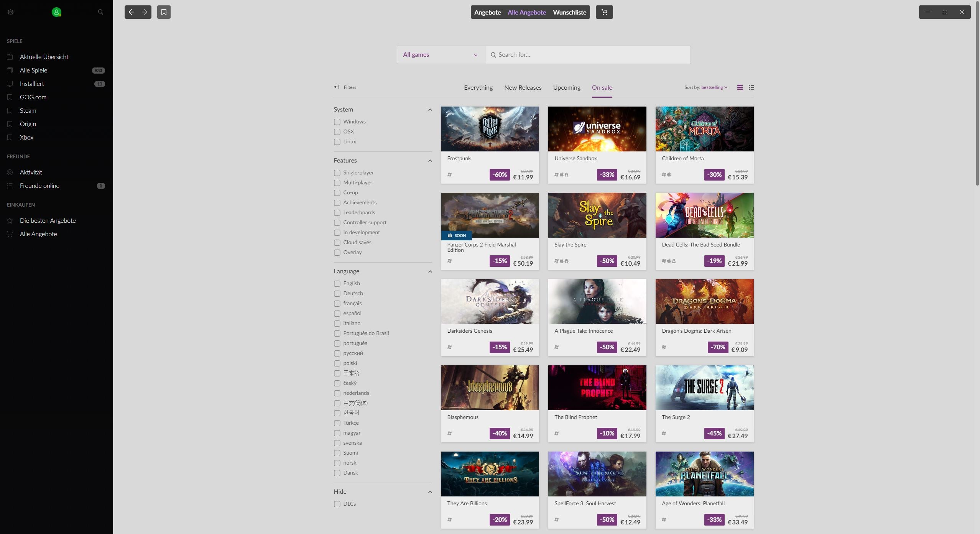Viewport: 980px width, 534px height.
Task: Click the Freunde online list icon
Action: click(10, 186)
